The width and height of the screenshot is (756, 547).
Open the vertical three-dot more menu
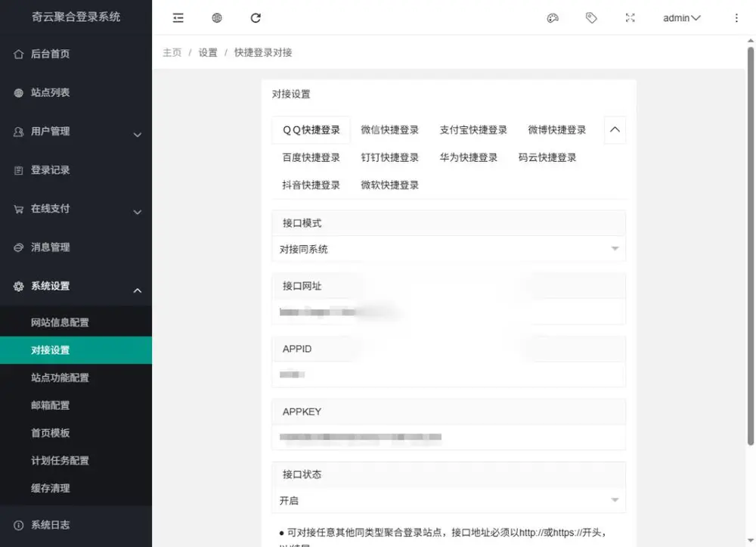[x=736, y=18]
